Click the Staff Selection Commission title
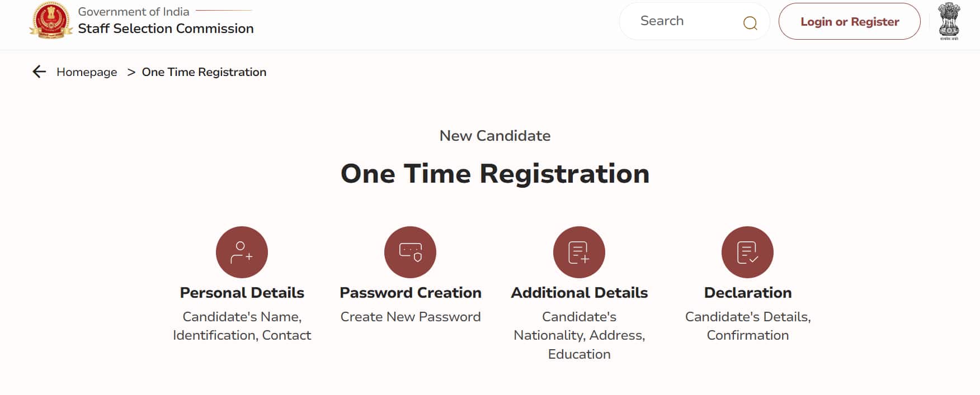 (166, 28)
